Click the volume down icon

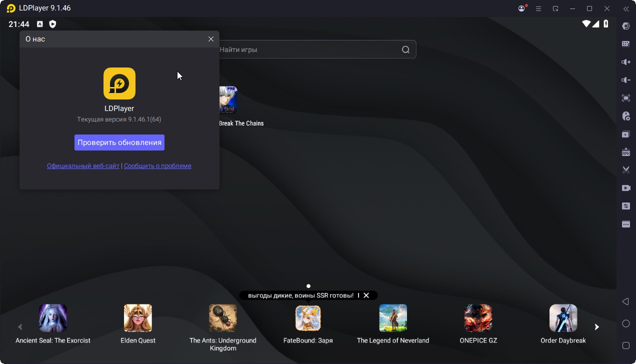pos(625,80)
